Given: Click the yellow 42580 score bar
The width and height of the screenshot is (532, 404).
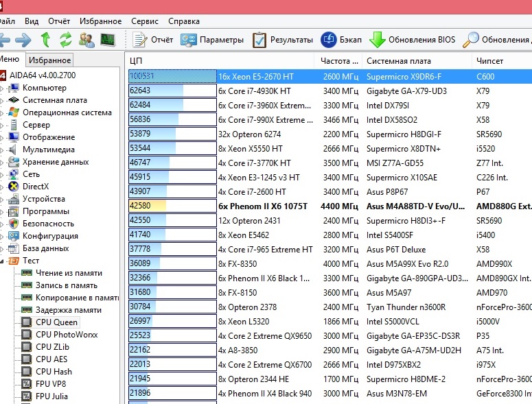Looking at the screenshot, I should (x=172, y=206).
